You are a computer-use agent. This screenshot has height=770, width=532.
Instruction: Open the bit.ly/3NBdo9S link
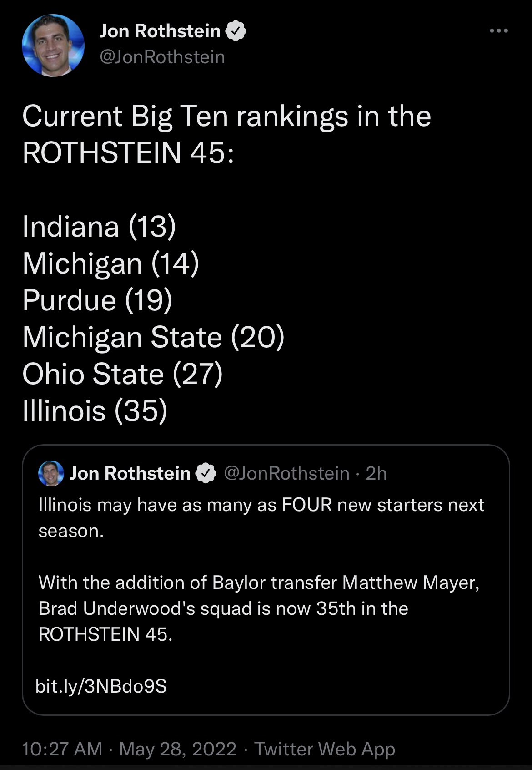pos(101,686)
